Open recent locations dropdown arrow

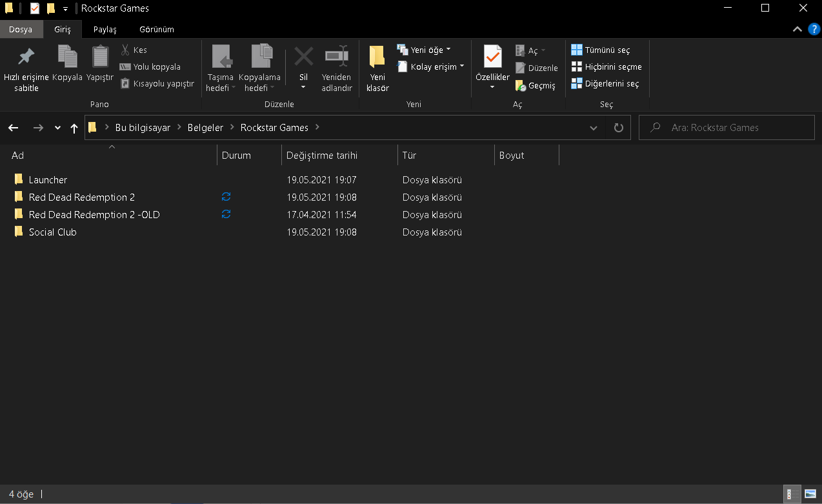(57, 128)
